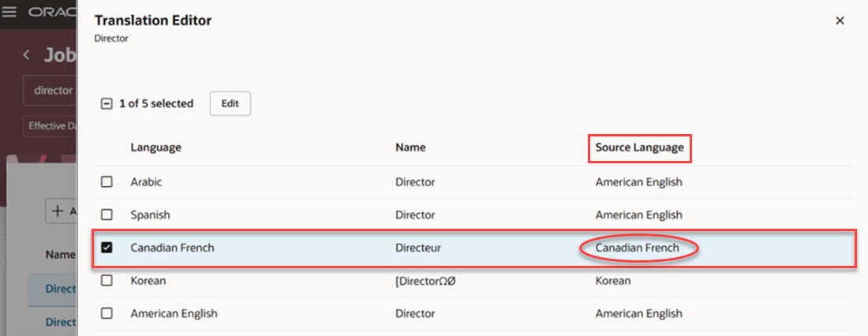Click the Korean row [Director name cell
The width and height of the screenshot is (868, 336).
pos(425,281)
